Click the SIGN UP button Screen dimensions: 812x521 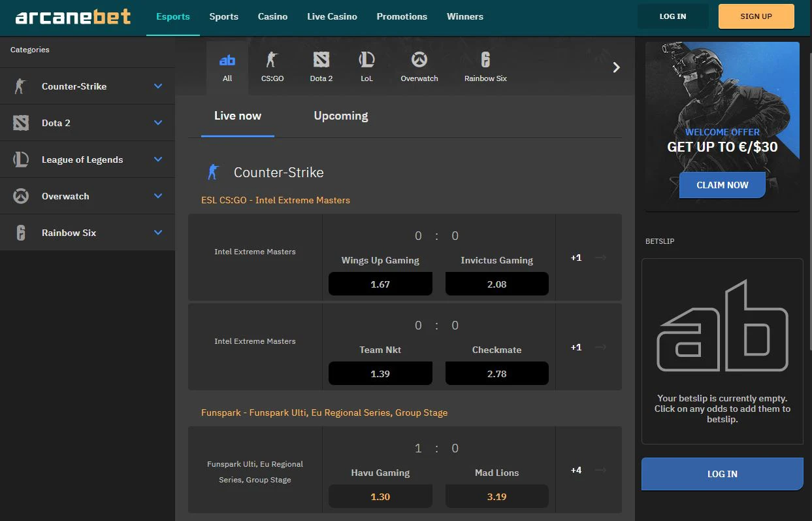tap(756, 16)
